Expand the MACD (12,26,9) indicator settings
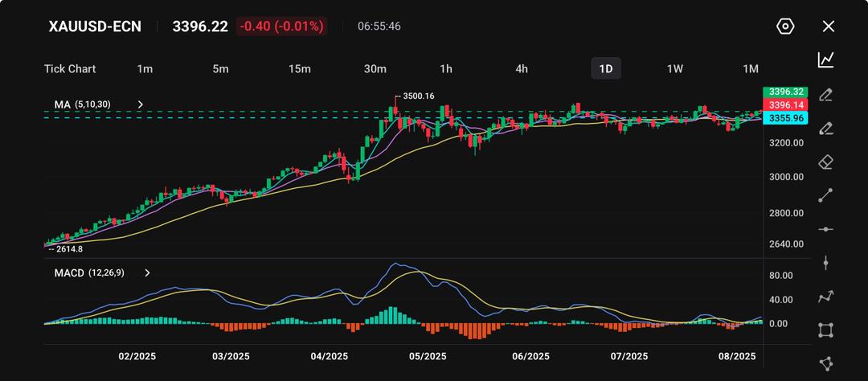 click(x=147, y=273)
